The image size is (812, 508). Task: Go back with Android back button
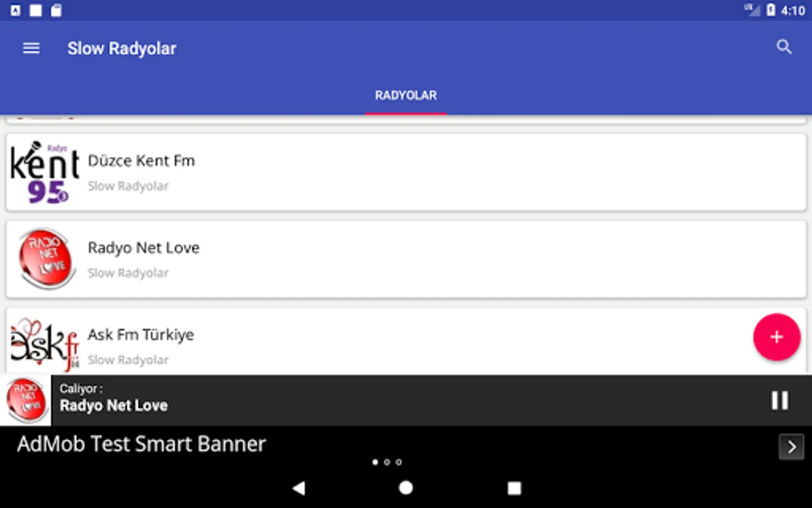pyautogui.click(x=299, y=488)
